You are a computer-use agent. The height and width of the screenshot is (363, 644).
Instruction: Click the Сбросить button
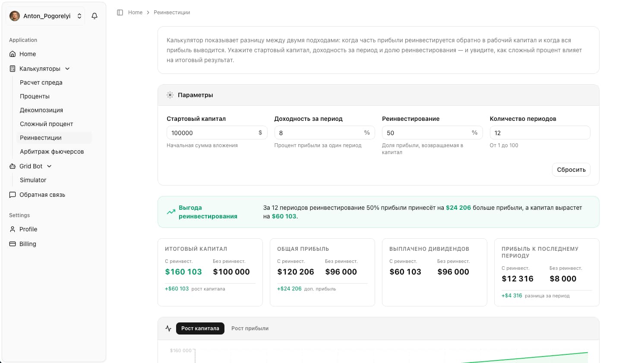571,170
